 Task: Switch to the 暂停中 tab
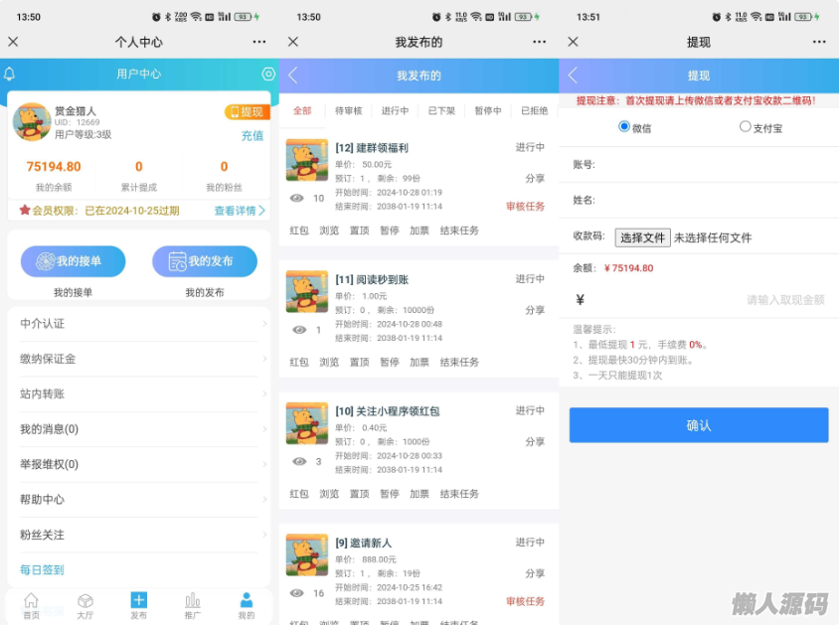(x=488, y=111)
